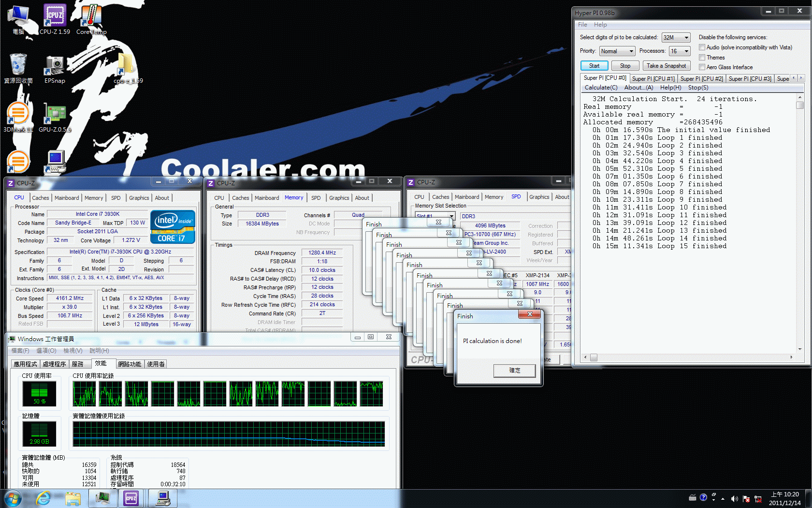Click the keyboard language bar icon
Viewport: 812px width, 508px height.
tap(693, 497)
